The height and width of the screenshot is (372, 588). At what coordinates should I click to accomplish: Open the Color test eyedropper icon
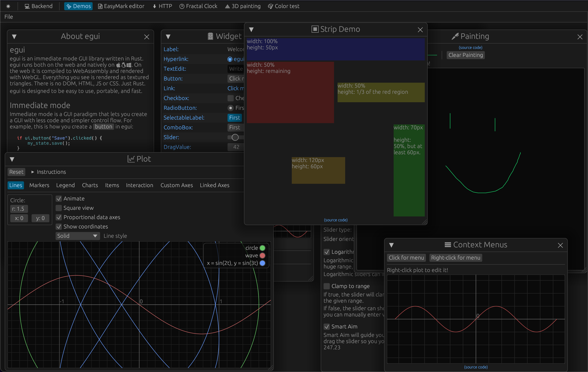click(270, 6)
